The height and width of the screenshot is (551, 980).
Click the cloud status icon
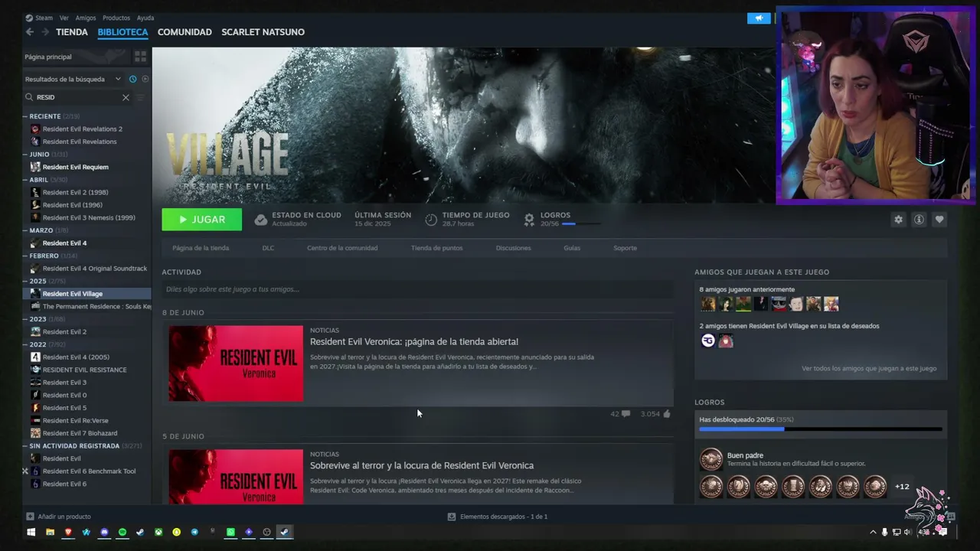(261, 220)
